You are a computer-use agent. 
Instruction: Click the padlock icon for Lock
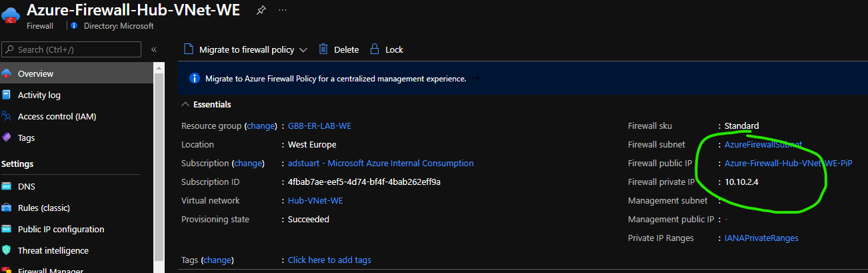click(374, 49)
